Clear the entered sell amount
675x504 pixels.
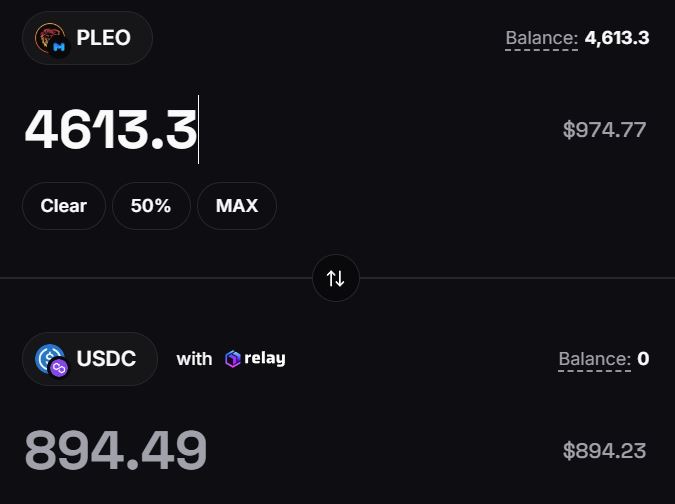point(64,206)
